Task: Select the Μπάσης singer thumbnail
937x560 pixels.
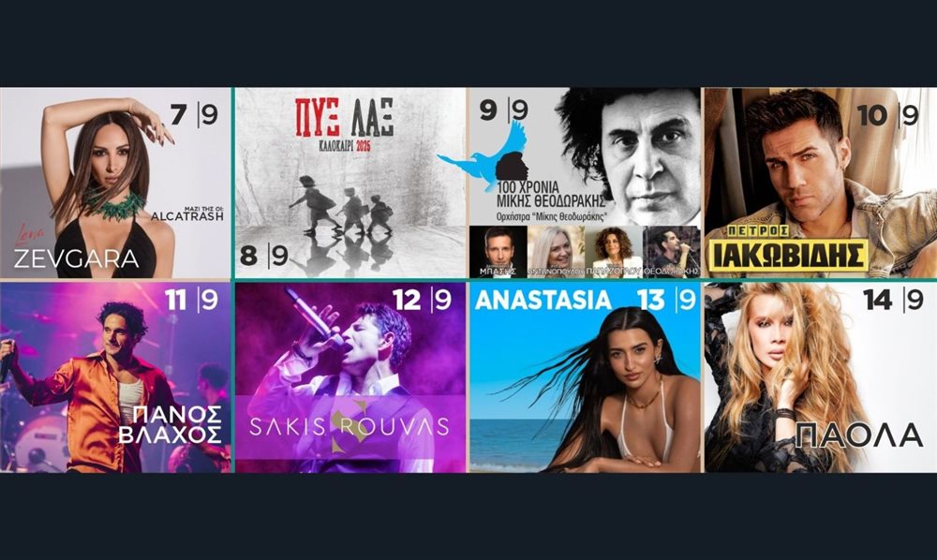Action: click(498, 251)
